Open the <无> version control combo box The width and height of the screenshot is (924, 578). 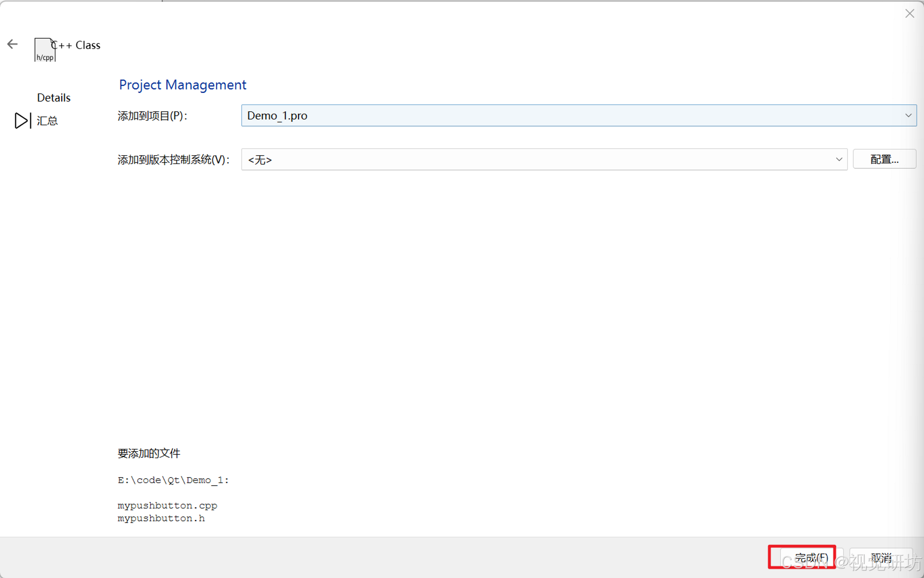coord(539,160)
